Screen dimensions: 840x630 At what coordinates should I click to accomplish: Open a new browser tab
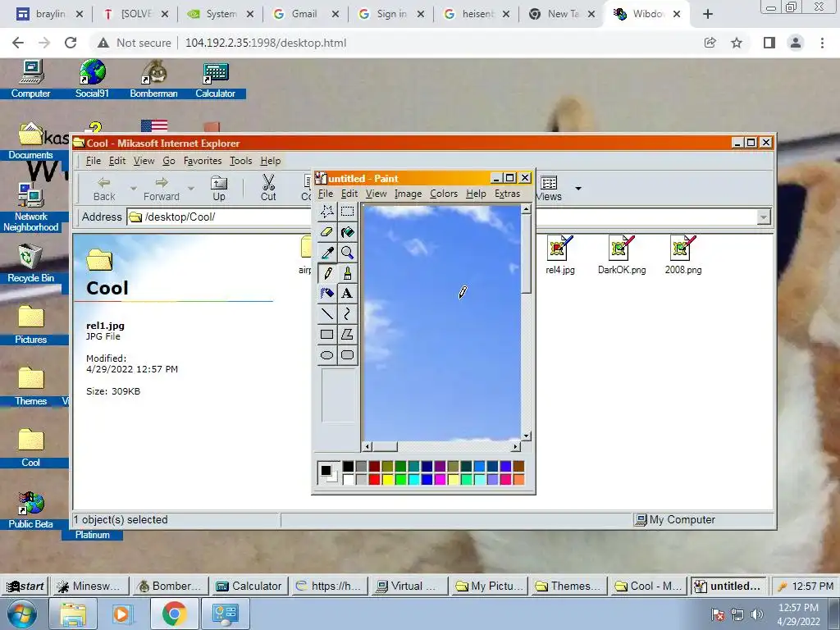(x=708, y=14)
